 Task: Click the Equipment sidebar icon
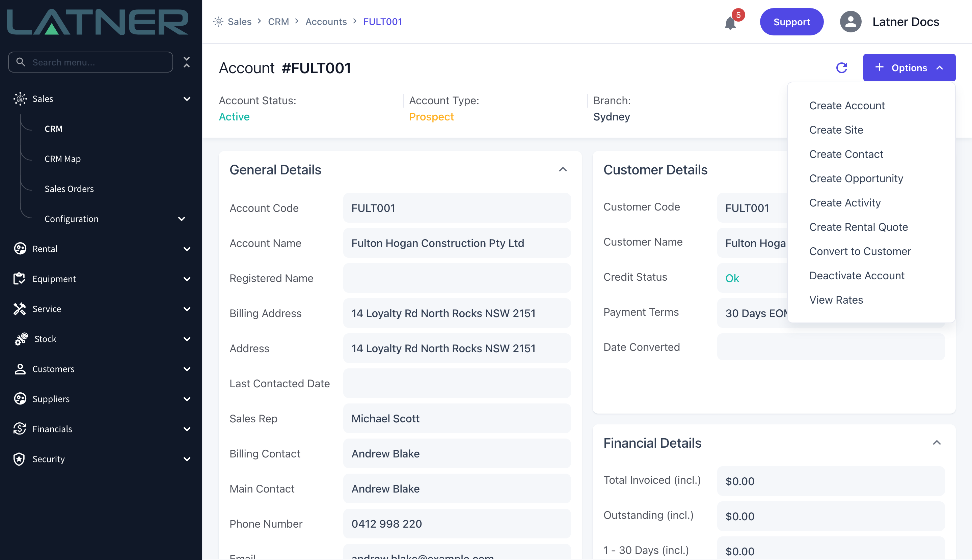[19, 279]
